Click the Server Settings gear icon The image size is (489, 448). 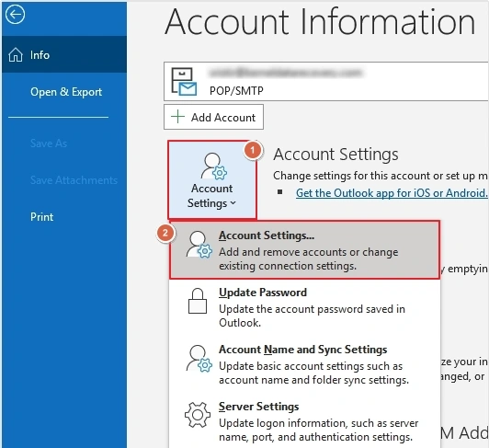tap(197, 415)
